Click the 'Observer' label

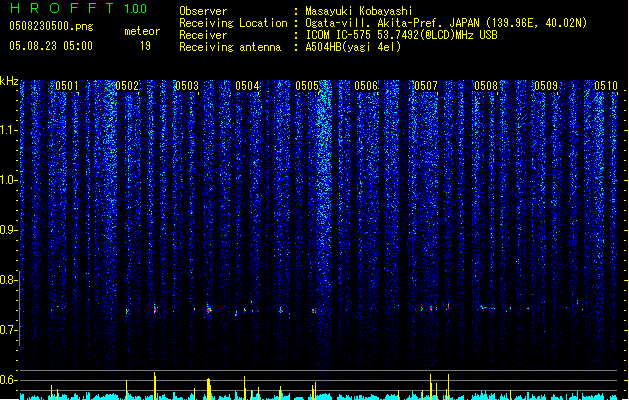[x=203, y=11]
